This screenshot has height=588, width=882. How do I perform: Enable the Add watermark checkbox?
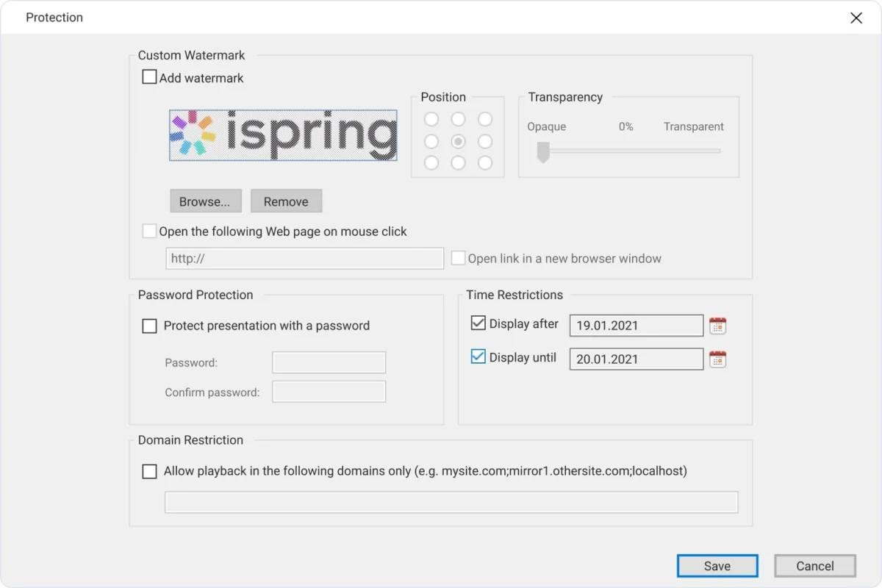tap(149, 77)
